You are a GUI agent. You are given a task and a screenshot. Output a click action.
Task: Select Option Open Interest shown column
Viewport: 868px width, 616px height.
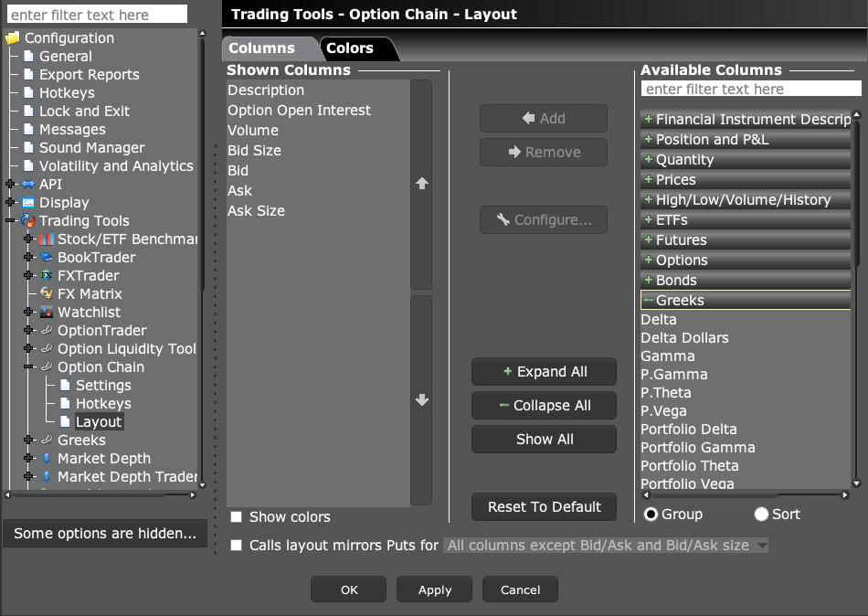299,111
